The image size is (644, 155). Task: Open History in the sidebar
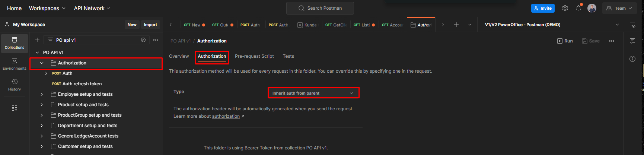(x=15, y=85)
